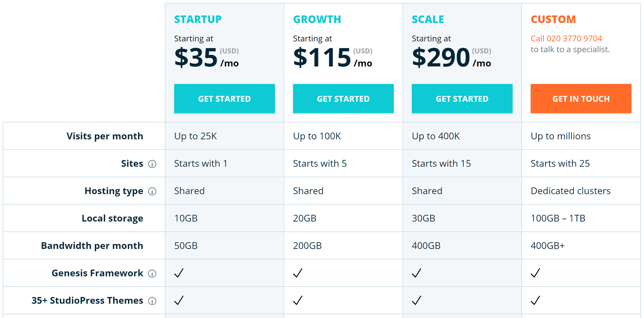Screen dimensions: 644x318
Task: Click Startup plan Genesis Framework checkmark
Action: 179,273
